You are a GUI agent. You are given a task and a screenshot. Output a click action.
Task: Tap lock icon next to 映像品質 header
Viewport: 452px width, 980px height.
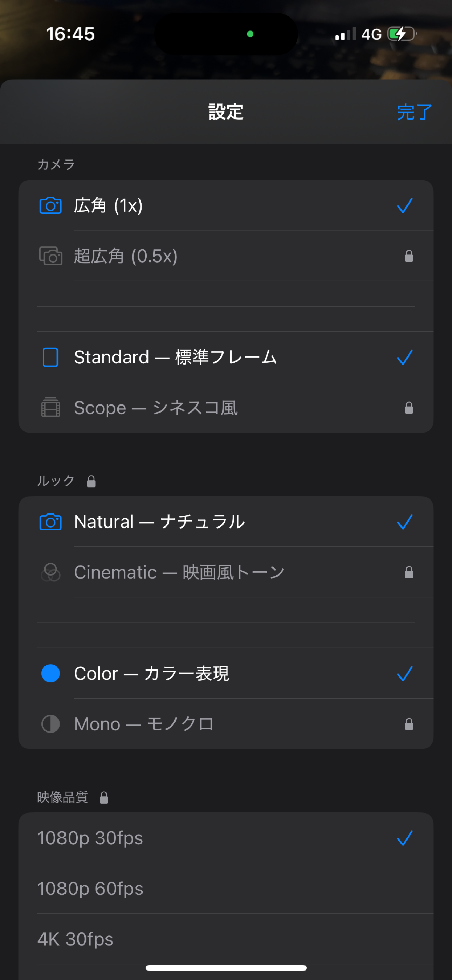point(104,797)
